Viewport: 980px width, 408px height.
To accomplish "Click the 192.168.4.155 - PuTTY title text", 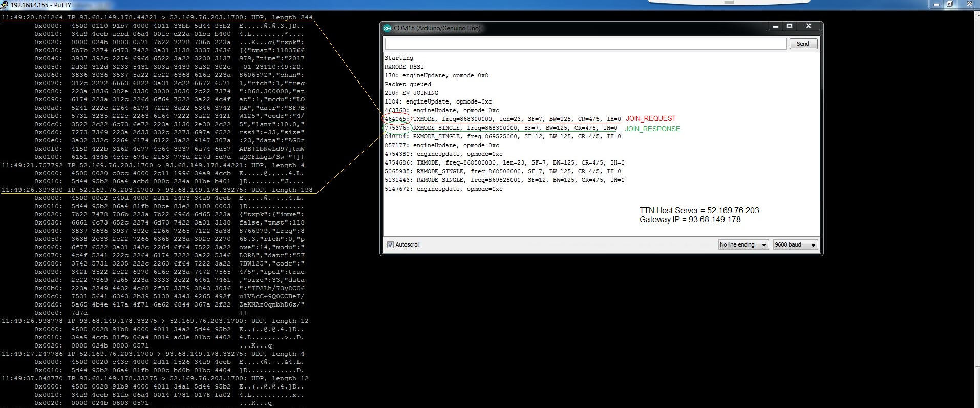I will pyautogui.click(x=41, y=5).
